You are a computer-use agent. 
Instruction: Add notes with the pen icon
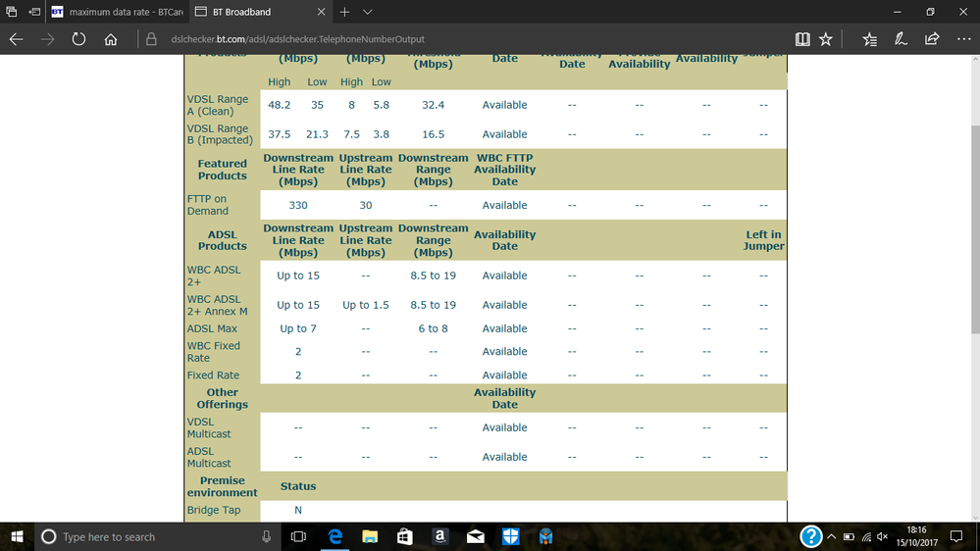coord(901,39)
